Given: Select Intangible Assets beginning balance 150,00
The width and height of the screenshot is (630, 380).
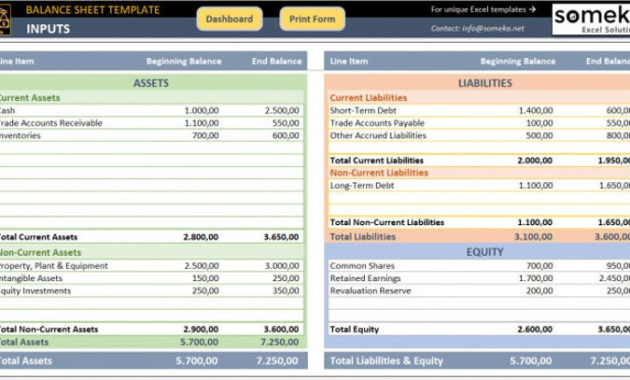Looking at the screenshot, I should [x=205, y=278].
